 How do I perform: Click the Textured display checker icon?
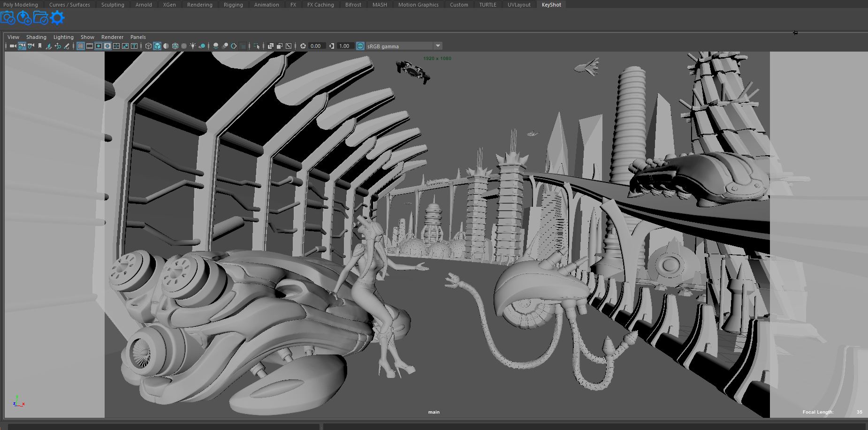[184, 46]
